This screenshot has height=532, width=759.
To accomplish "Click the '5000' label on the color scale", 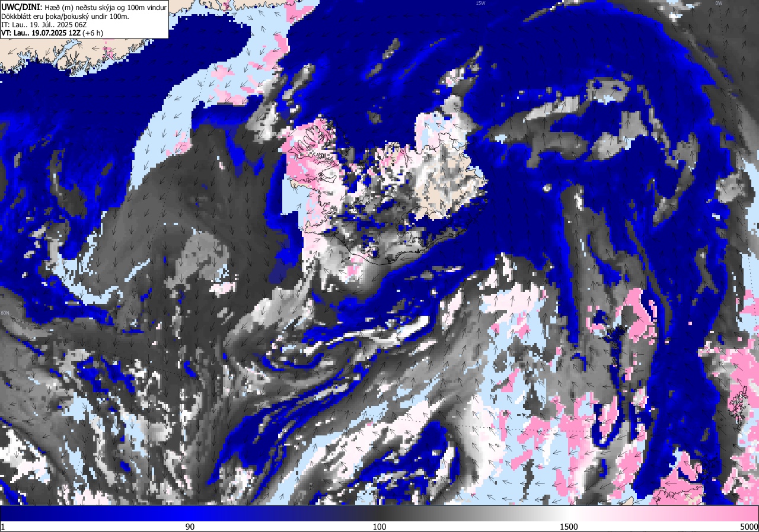I will 749,527.
